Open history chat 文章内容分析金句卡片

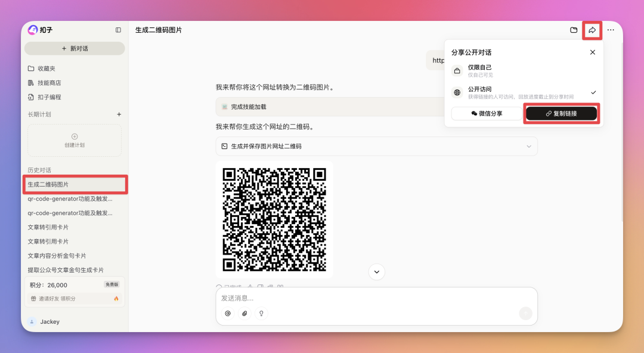coord(57,256)
